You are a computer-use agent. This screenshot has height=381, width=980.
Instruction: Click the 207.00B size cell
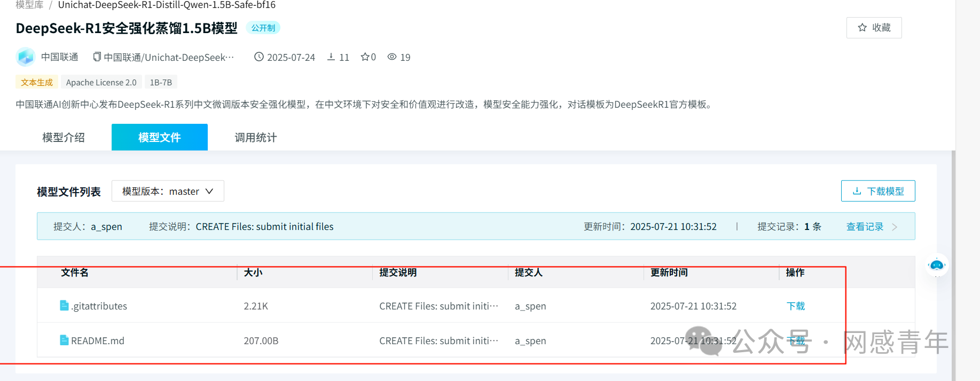click(x=261, y=340)
